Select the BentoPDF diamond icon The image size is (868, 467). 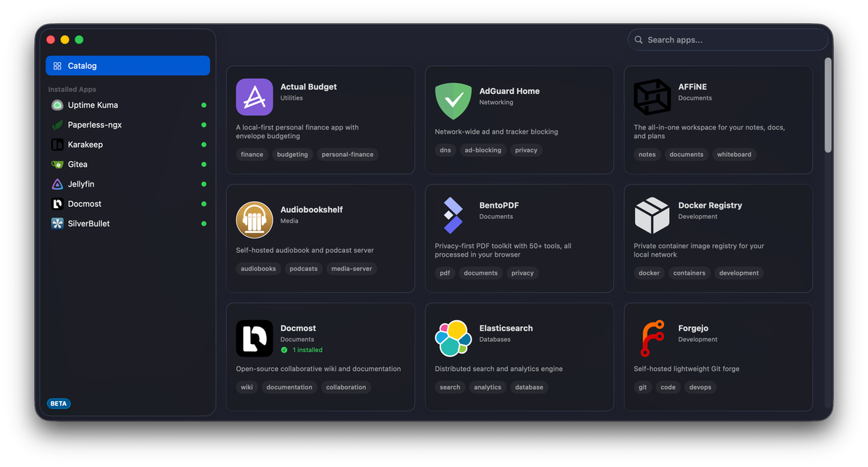[454, 215]
